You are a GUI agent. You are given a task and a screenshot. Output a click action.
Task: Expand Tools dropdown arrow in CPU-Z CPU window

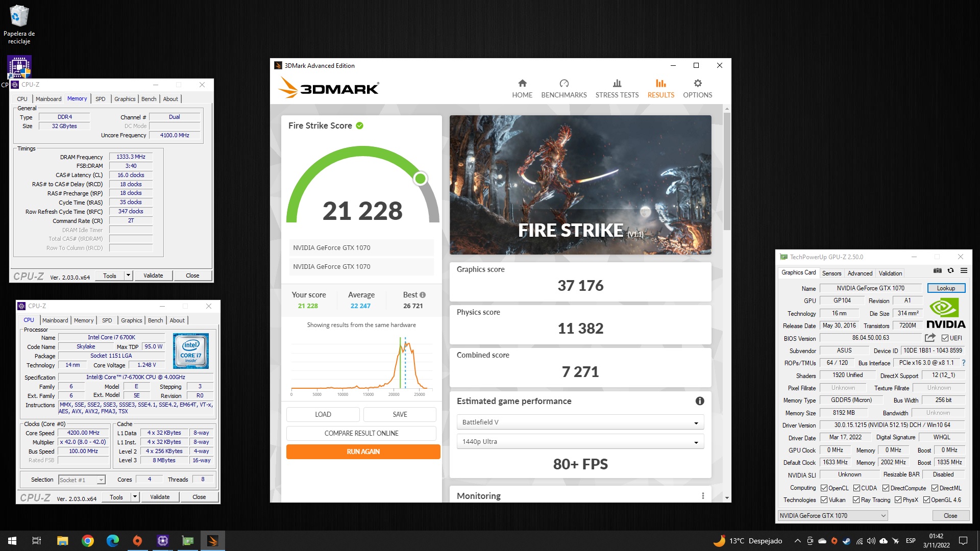click(x=135, y=497)
